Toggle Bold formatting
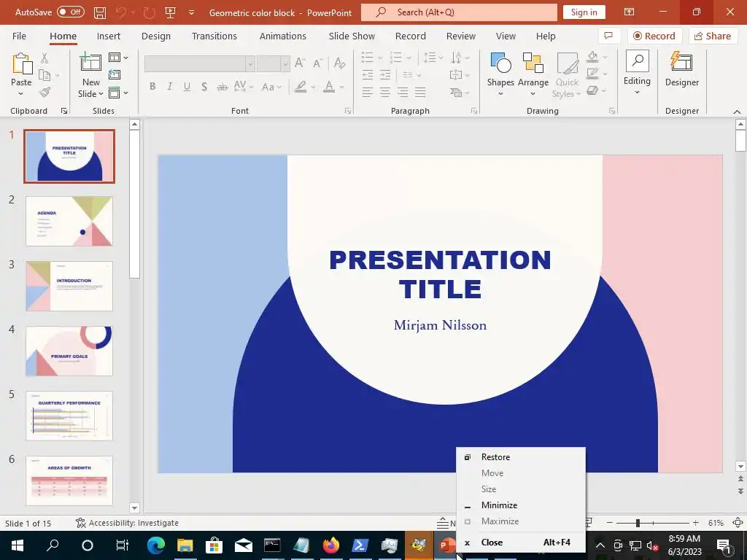Screen dimensions: 747x560 [x=152, y=86]
